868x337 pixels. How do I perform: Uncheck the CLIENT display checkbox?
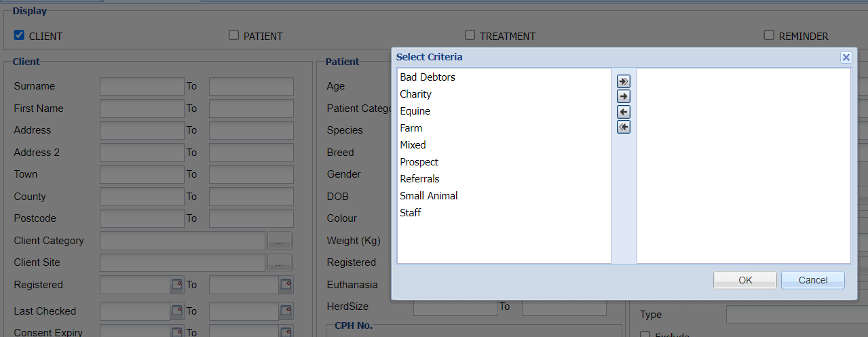click(19, 35)
